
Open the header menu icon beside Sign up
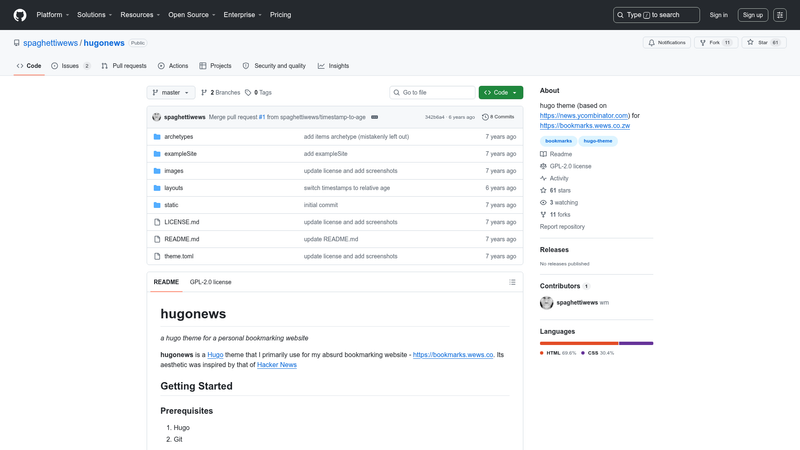[x=780, y=15]
